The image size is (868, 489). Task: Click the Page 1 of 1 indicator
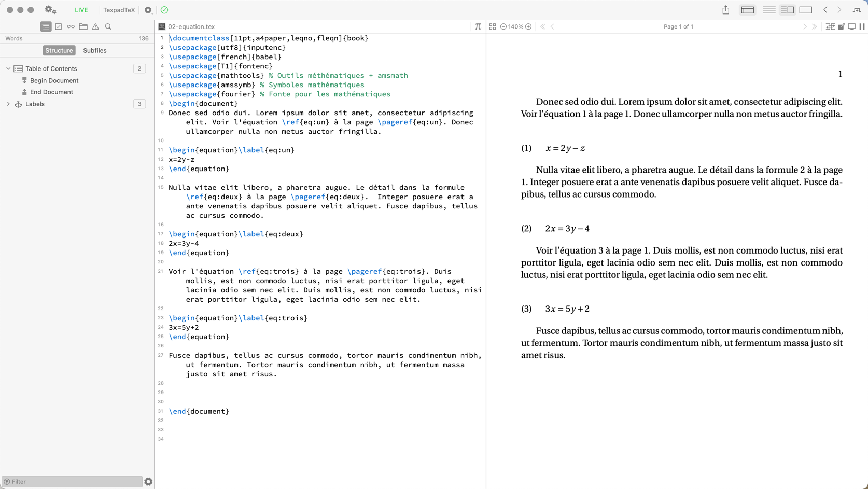[x=678, y=26]
